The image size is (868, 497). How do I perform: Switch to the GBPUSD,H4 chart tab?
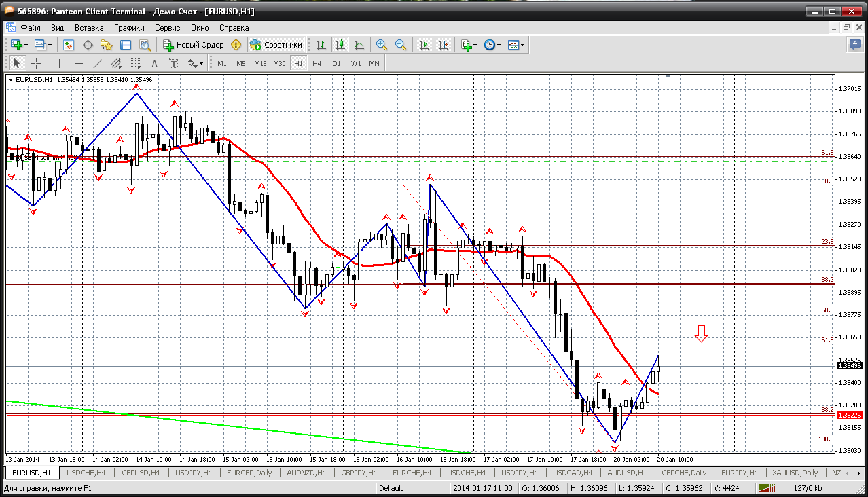click(141, 473)
